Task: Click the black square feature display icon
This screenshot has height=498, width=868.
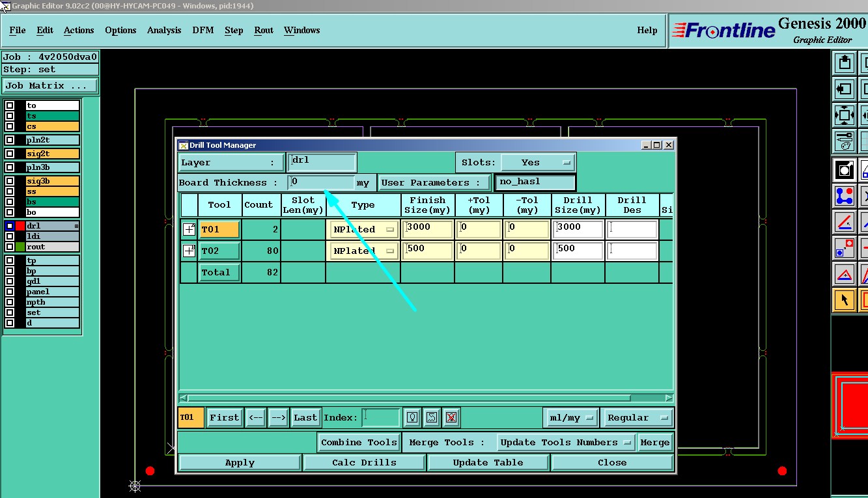Action: pyautogui.click(x=845, y=169)
